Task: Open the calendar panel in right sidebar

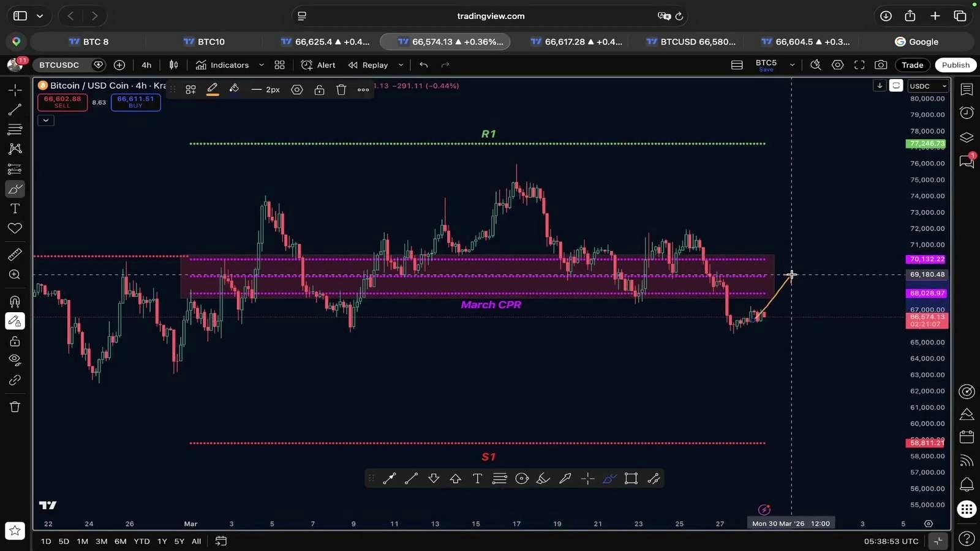Action: tap(967, 437)
